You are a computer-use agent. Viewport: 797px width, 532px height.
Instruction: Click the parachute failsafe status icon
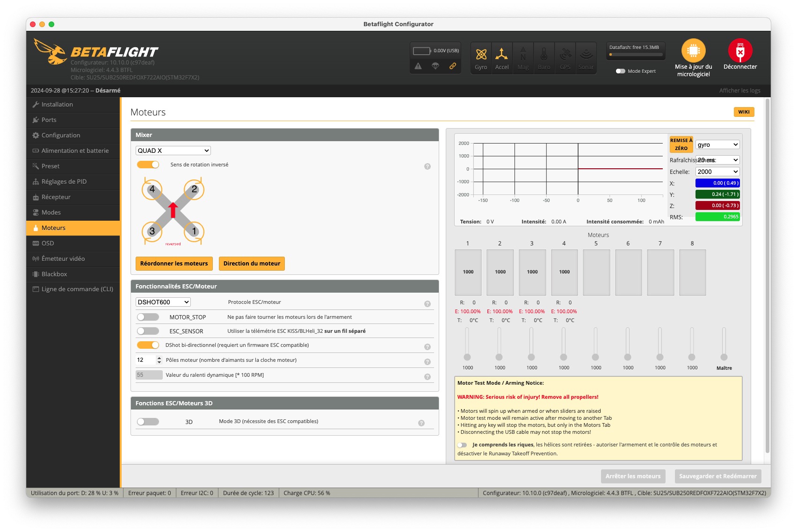coord(435,66)
